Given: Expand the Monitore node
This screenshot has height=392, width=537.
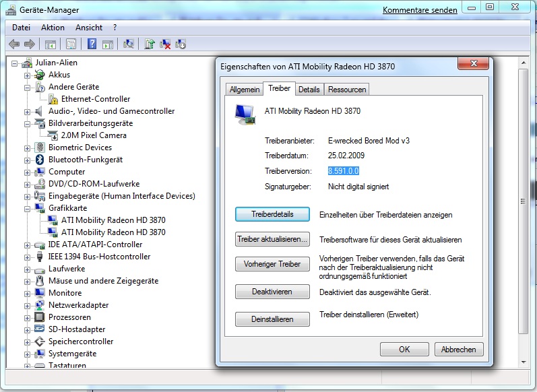Looking at the screenshot, I should (x=27, y=294).
